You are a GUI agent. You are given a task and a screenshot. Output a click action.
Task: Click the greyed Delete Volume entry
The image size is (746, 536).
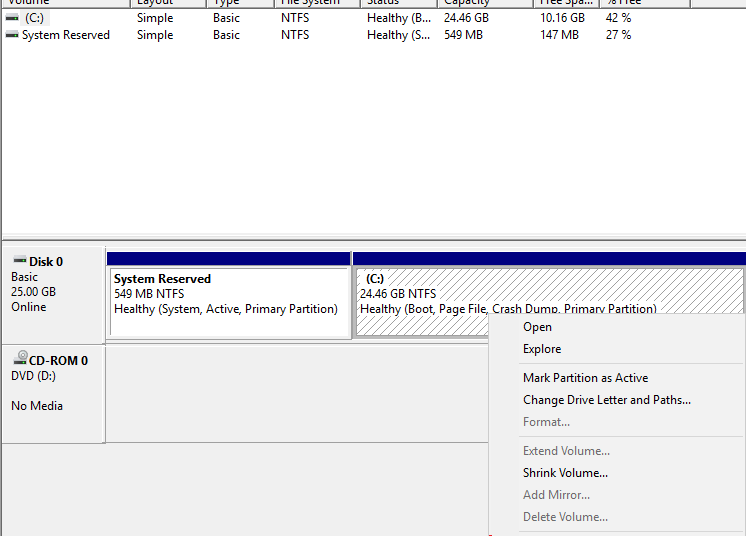[565, 517]
